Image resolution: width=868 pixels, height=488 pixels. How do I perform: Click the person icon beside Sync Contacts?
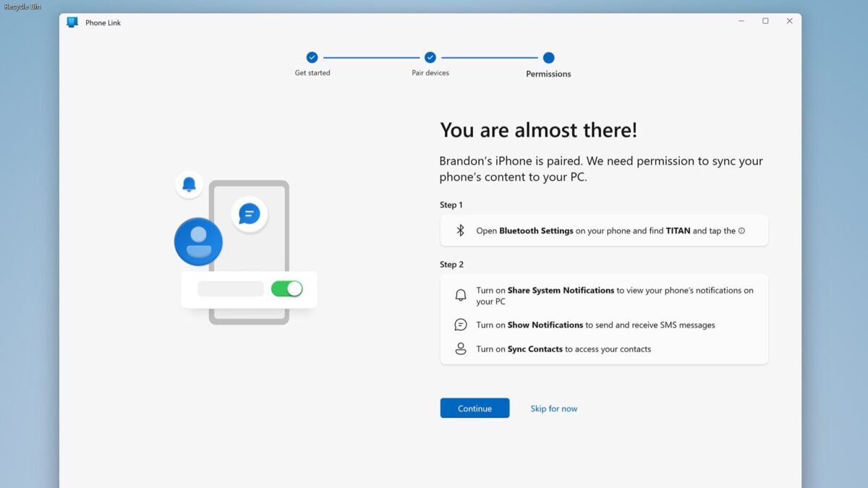click(x=461, y=348)
